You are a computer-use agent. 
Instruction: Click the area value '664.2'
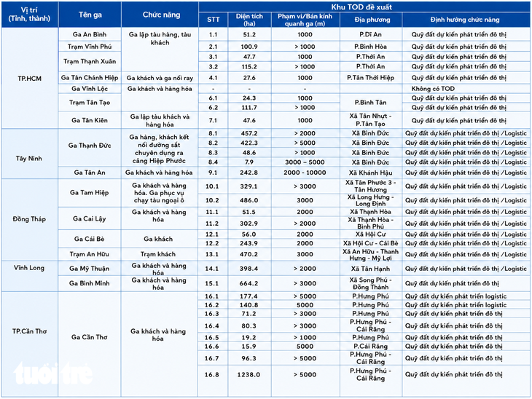point(249,283)
